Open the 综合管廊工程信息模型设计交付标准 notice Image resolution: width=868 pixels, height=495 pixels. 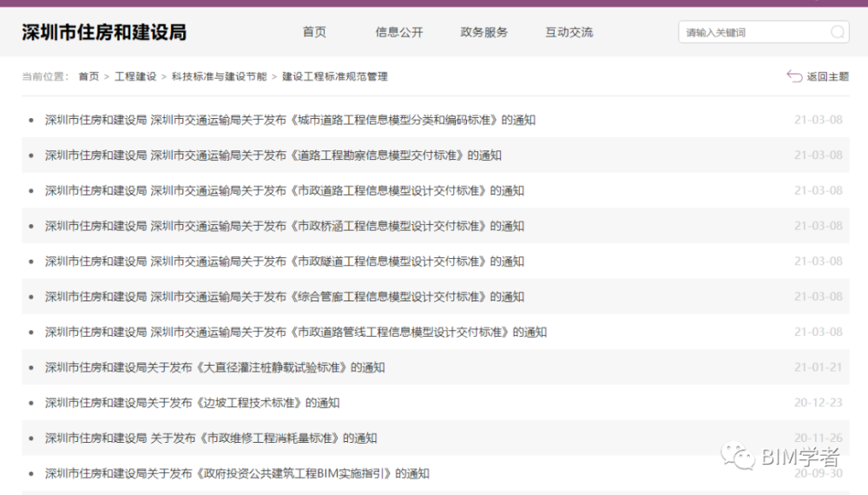tap(285, 297)
